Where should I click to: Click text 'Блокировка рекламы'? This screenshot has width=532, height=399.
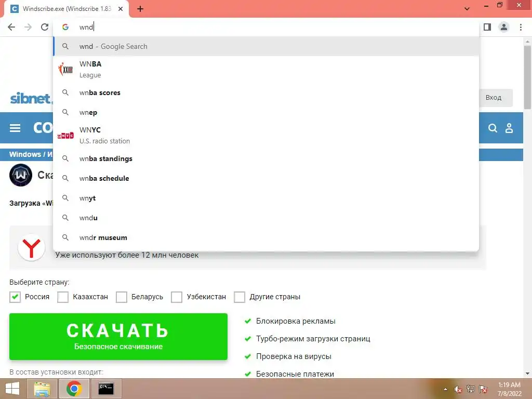(x=296, y=321)
